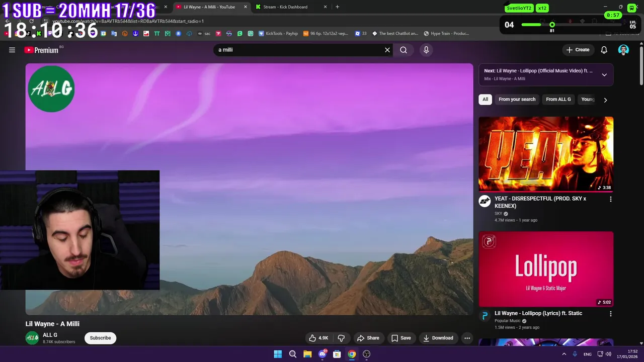644x362 pixels.
Task: Go to YouTube Premium home logo
Action: (41, 50)
